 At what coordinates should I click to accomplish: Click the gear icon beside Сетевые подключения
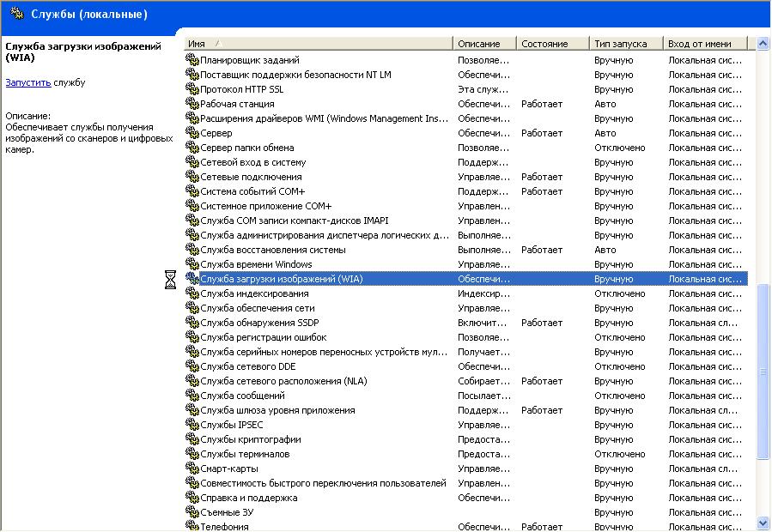(192, 177)
